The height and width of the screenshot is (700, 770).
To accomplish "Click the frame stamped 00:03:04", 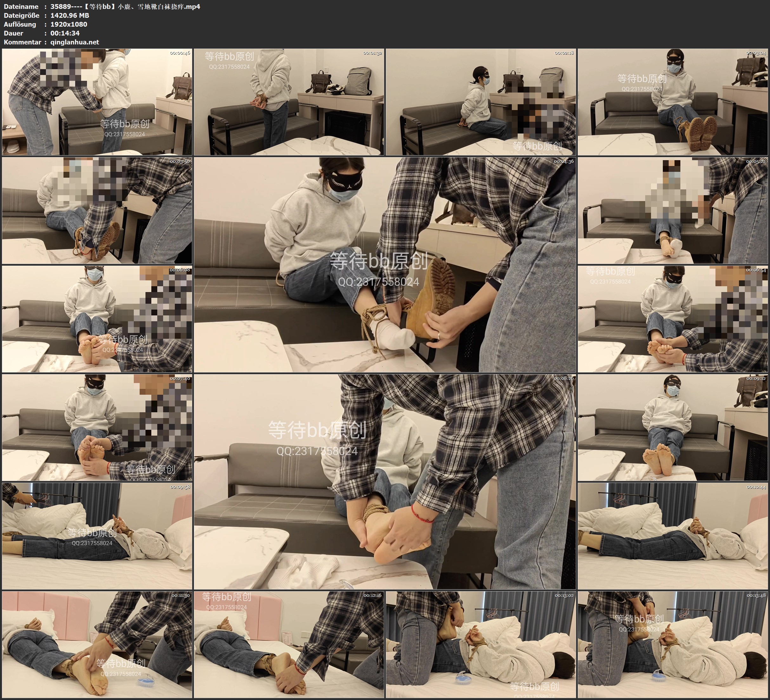I will tap(673, 102).
